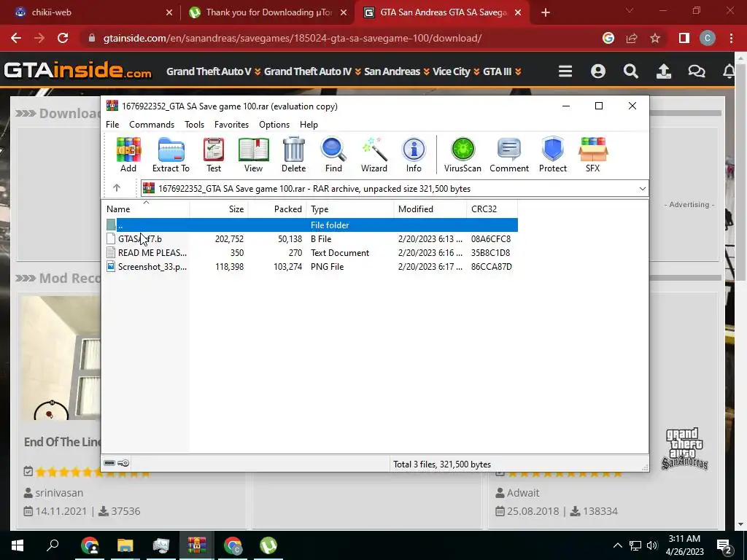Open the uTorrent taskbar icon
The height and width of the screenshot is (560, 747).
(x=268, y=545)
